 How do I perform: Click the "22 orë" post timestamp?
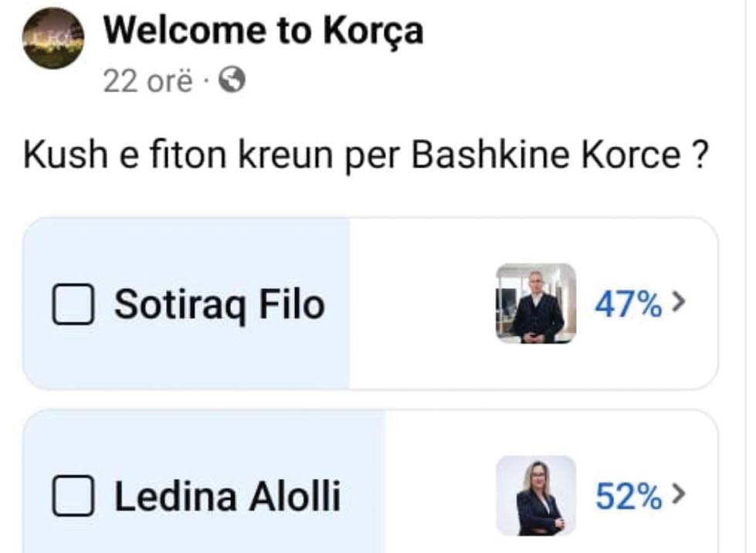pyautogui.click(x=147, y=80)
